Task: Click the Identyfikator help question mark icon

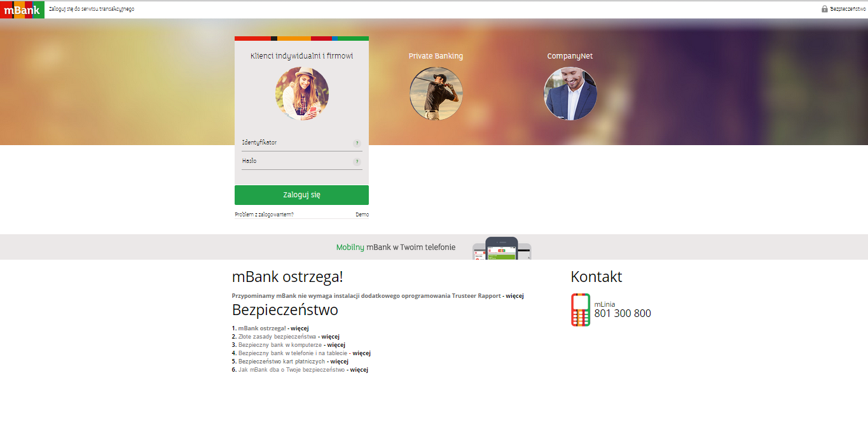Action: [x=357, y=143]
